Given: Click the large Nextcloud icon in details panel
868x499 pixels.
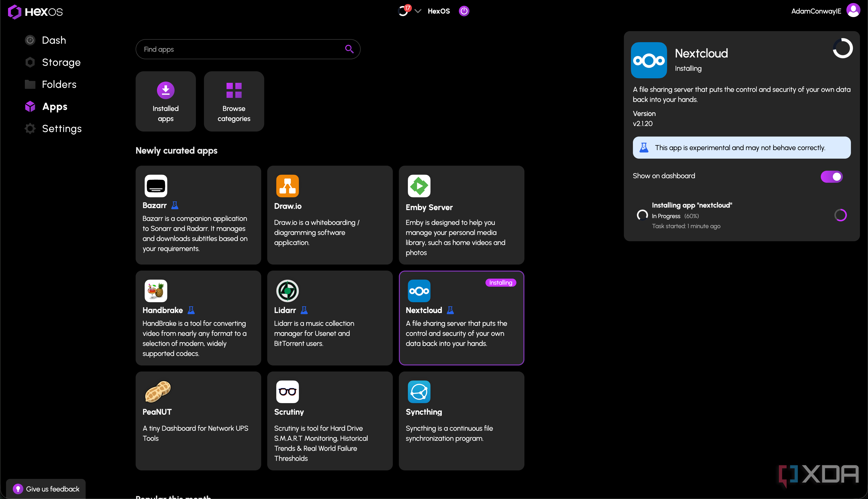Looking at the screenshot, I should tap(648, 60).
